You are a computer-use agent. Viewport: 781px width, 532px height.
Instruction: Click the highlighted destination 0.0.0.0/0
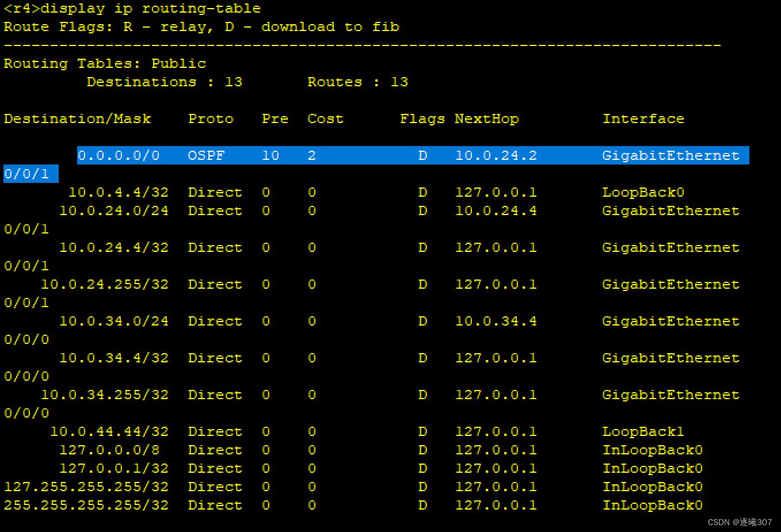point(119,156)
